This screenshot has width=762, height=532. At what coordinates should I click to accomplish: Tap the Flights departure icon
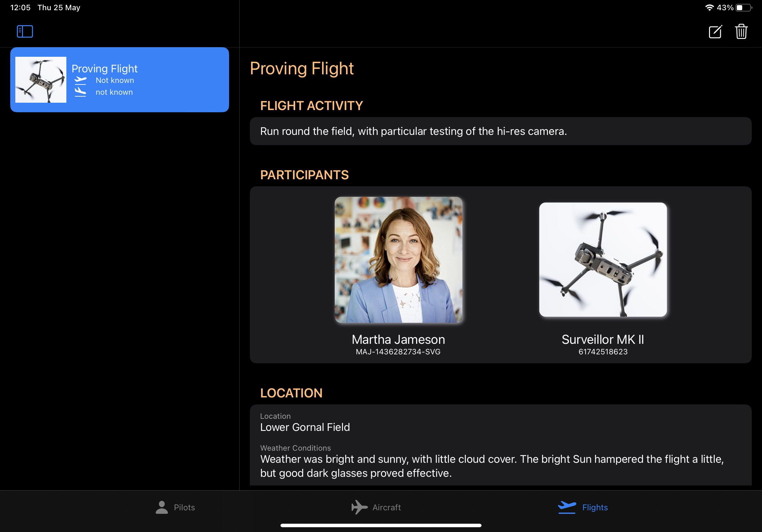tap(567, 507)
